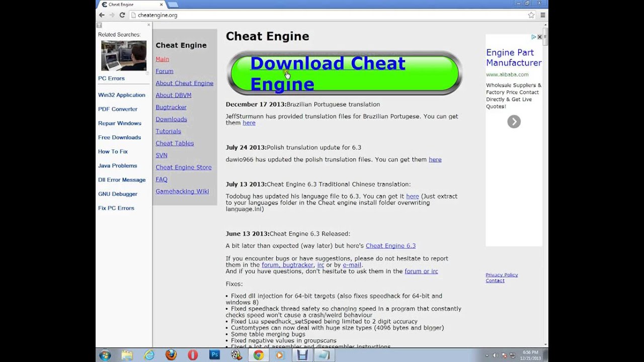The image size is (644, 362).
Task: Open the Cheat Engine 6.3 release link
Action: pos(390,246)
